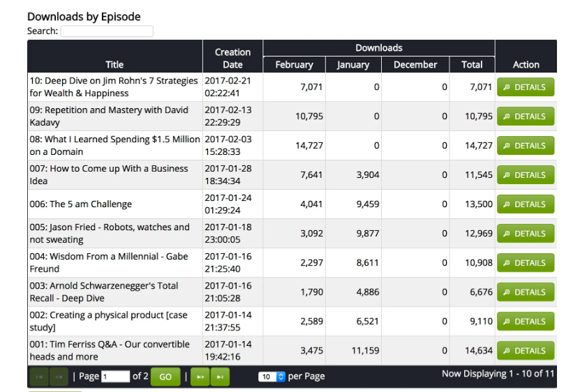Sort by Creation Date column header
Viewport: 587px width, 392px height.
pos(232,59)
